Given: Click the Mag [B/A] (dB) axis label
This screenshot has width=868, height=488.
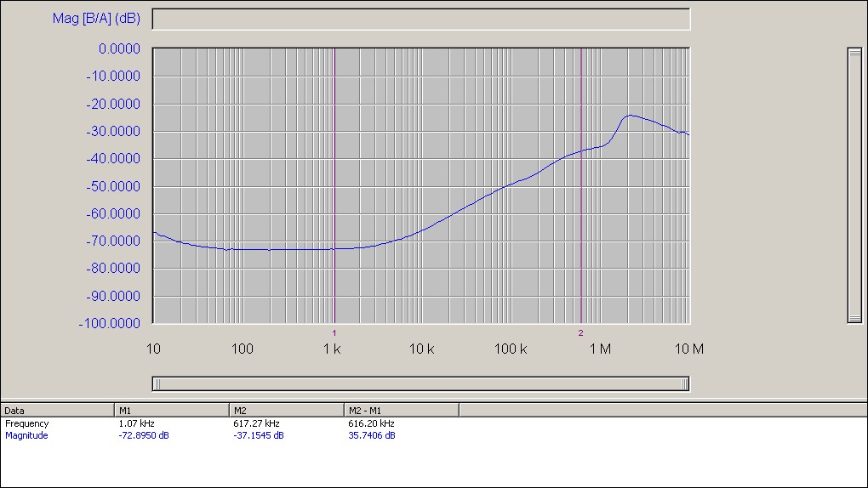Looking at the screenshot, I should click(x=96, y=18).
